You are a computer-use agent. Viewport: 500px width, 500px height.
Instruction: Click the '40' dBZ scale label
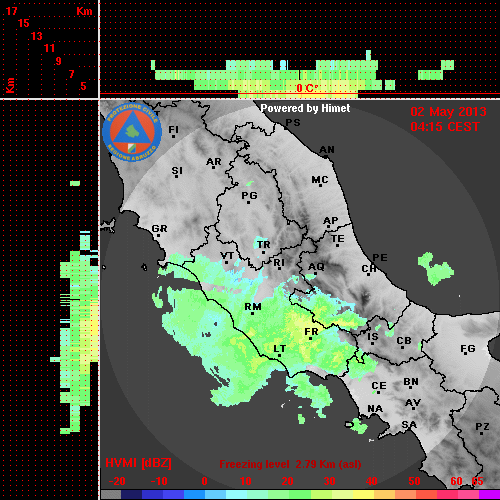tap(371, 481)
